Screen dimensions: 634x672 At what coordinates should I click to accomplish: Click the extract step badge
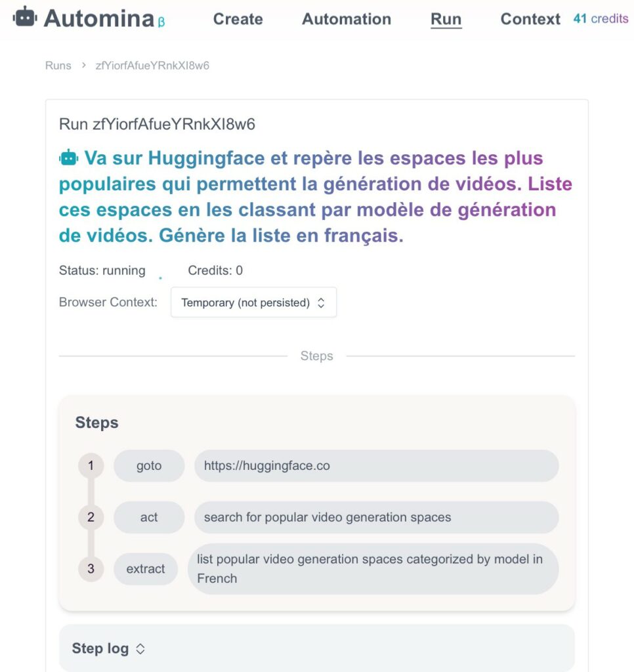click(x=146, y=568)
